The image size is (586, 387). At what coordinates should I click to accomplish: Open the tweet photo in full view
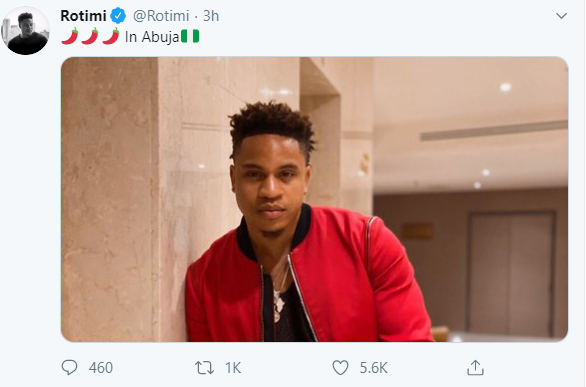pyautogui.click(x=314, y=199)
